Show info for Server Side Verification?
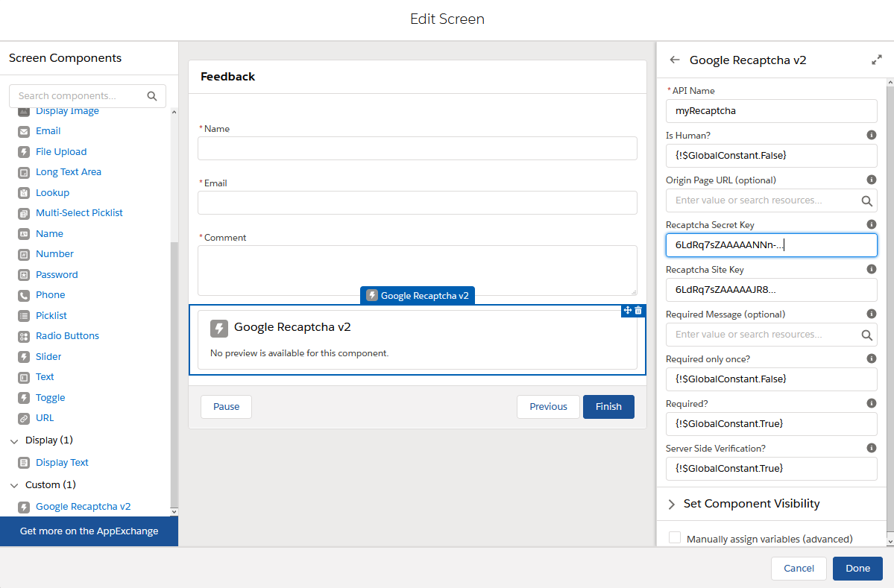Image resolution: width=894 pixels, height=588 pixels. tap(871, 448)
